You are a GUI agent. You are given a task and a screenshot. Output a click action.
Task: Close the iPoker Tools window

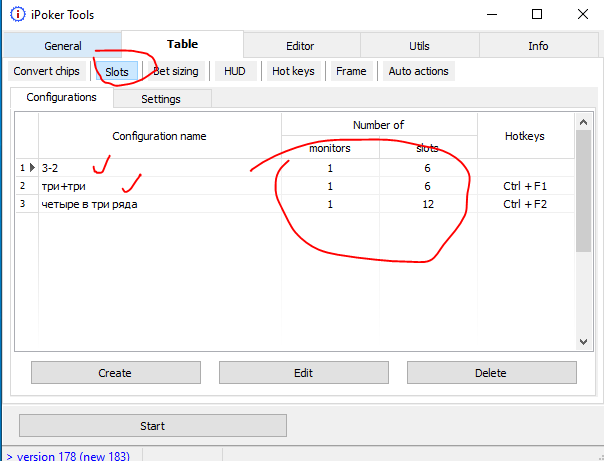click(583, 15)
